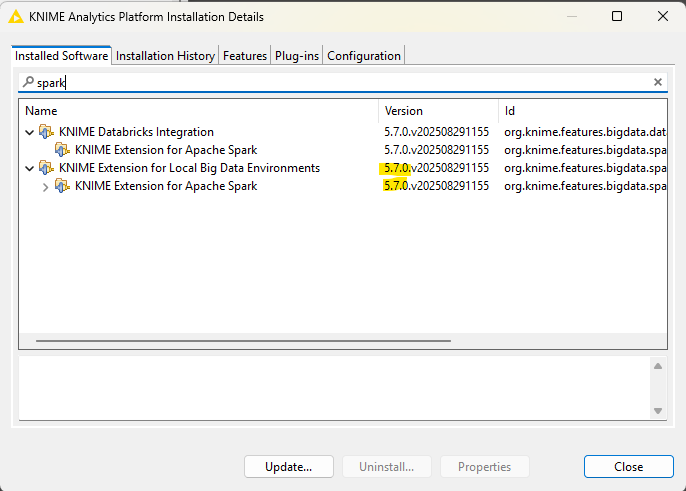Click the horizontal scrollbar of the software list

click(242, 341)
